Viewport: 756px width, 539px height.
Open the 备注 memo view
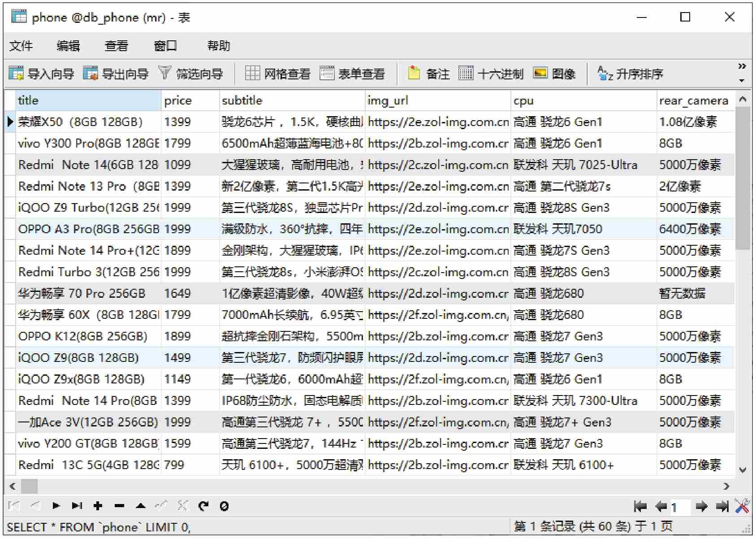pos(428,74)
